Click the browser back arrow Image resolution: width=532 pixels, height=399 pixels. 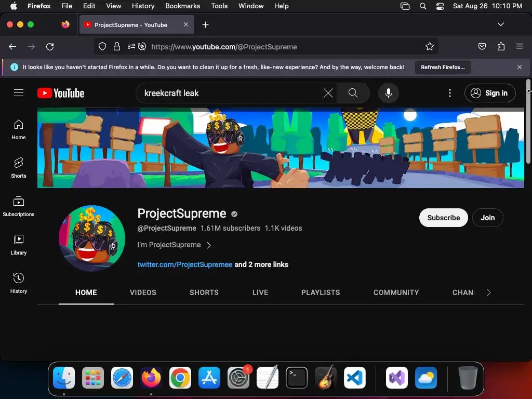pyautogui.click(x=12, y=47)
